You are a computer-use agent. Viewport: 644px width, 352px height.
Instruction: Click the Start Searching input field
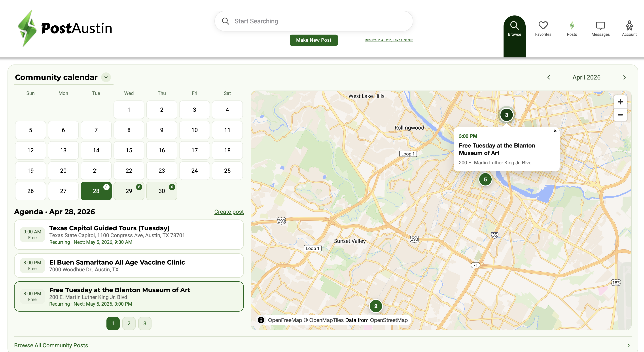pos(318,21)
